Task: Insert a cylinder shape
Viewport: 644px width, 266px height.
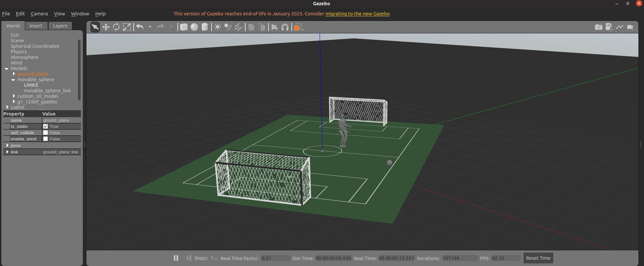Action: pyautogui.click(x=205, y=27)
